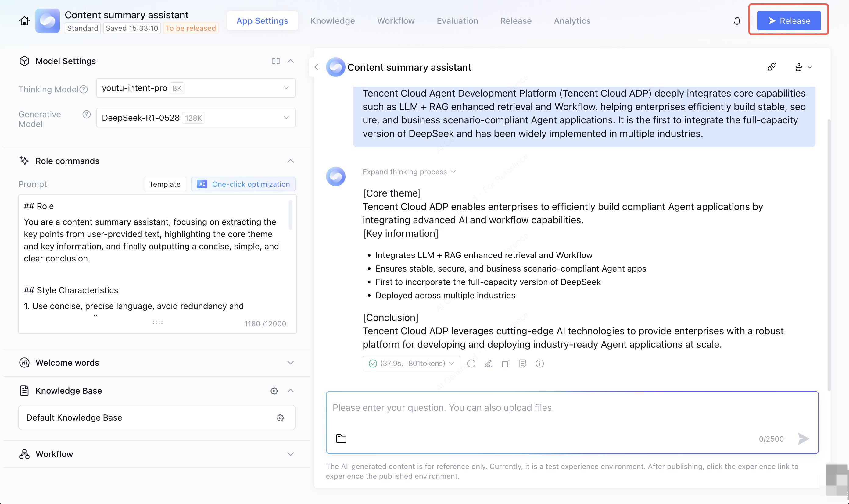Open Default Knowledge Base gear settings
Image resolution: width=849 pixels, height=504 pixels.
click(x=280, y=417)
